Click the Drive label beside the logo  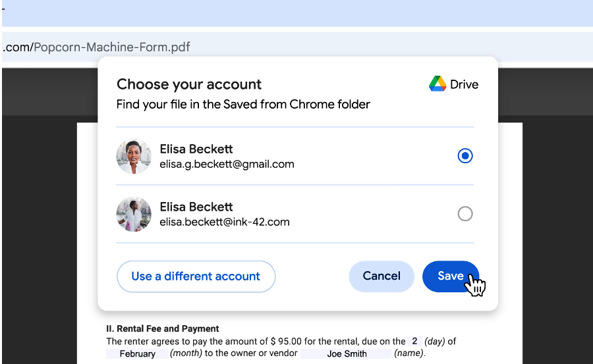[x=465, y=84]
